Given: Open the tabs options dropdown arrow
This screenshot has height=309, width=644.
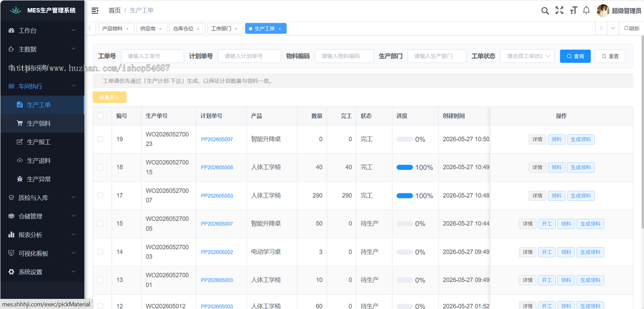Looking at the screenshot, I should pos(613,28).
